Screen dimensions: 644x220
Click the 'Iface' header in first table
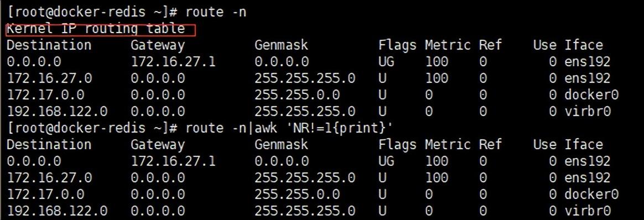[x=583, y=45]
